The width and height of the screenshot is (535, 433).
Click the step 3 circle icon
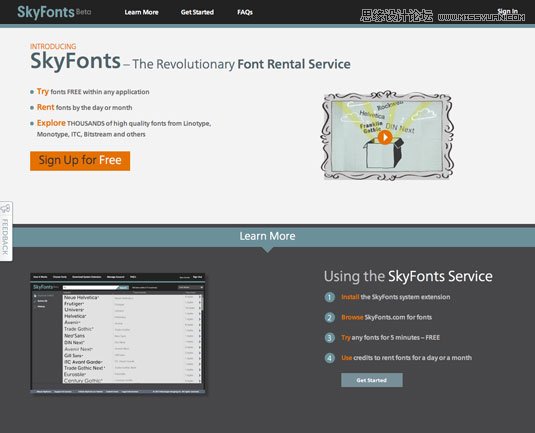pyautogui.click(x=330, y=338)
